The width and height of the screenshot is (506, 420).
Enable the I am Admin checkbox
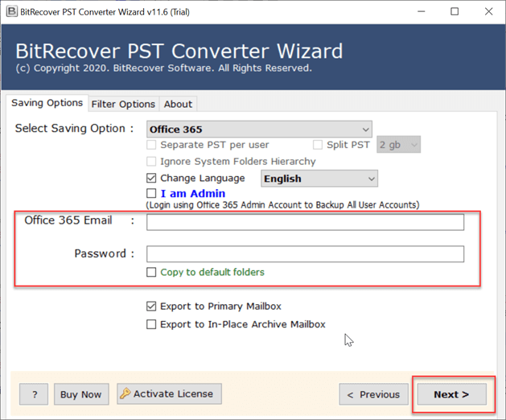tap(151, 194)
